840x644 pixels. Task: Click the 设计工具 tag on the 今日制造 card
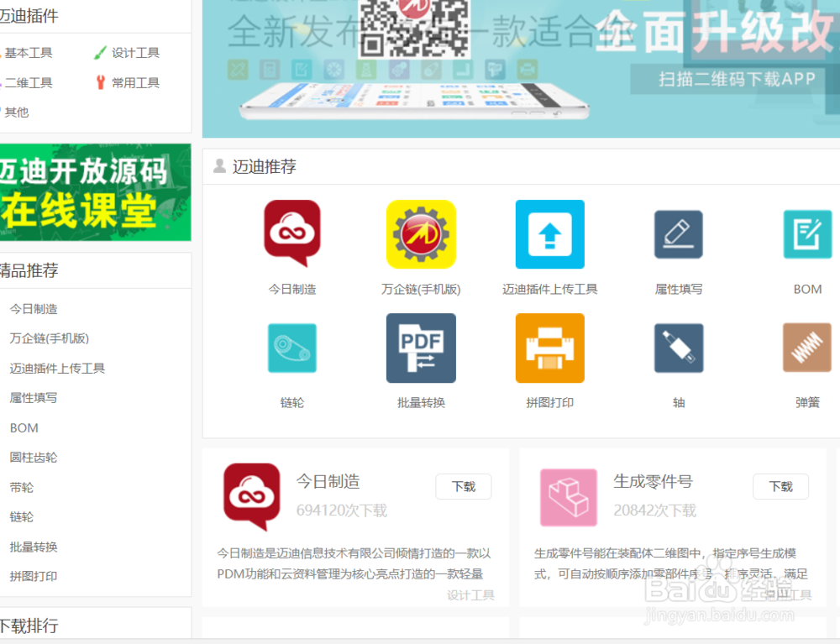point(471,594)
